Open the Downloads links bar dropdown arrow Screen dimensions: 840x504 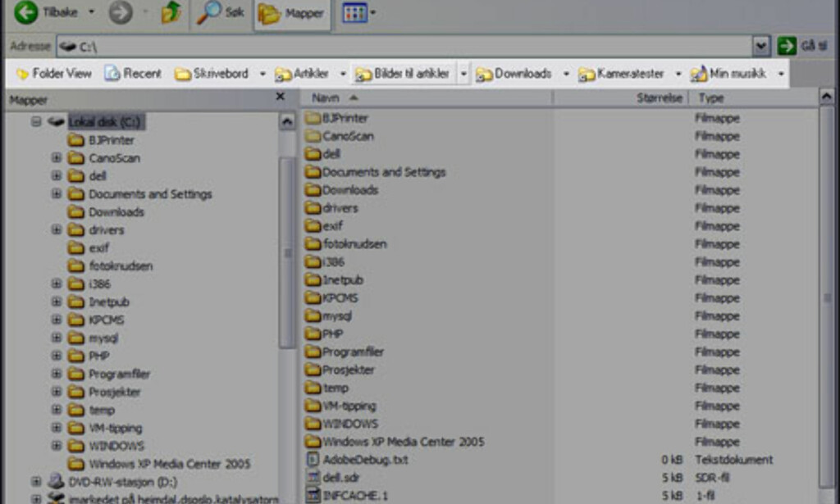566,73
